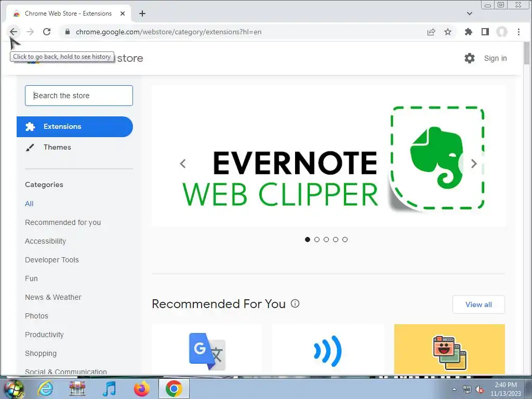Open the tab search dropdown arrow
The width and height of the screenshot is (532, 399).
coord(470,14)
